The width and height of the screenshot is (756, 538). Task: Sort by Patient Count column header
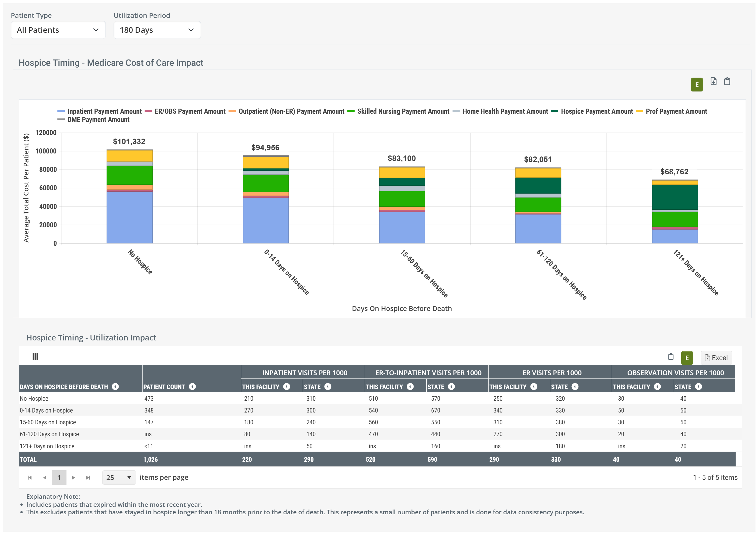164,387
